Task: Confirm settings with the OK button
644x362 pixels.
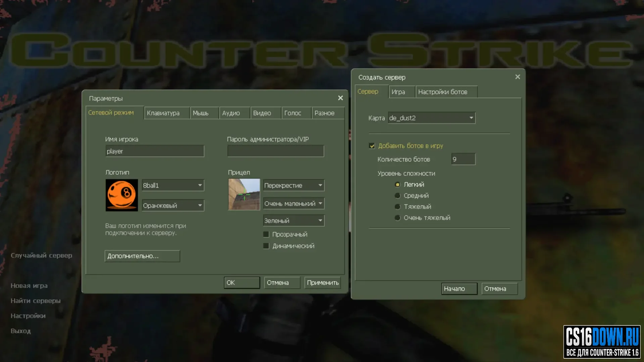Action: point(242,282)
